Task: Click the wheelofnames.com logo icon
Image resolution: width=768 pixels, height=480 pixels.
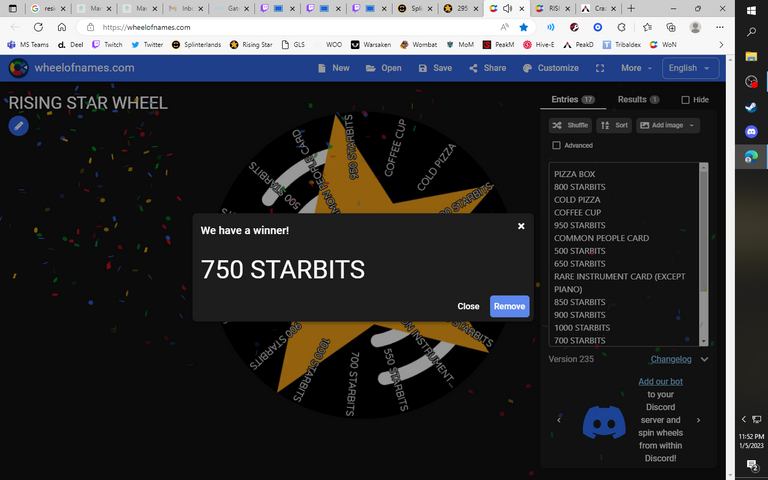Action: (19, 68)
